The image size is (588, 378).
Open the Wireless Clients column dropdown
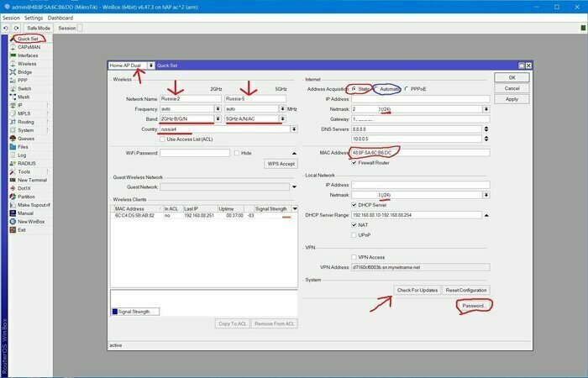point(295,208)
